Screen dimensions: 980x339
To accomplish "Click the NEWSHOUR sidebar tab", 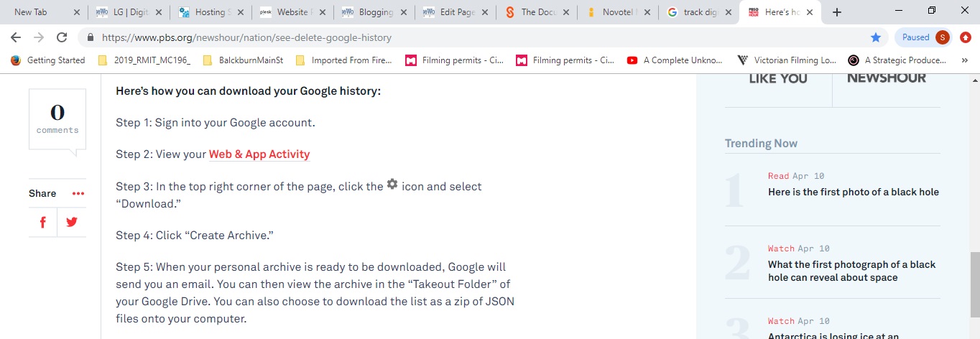I will coord(887,79).
